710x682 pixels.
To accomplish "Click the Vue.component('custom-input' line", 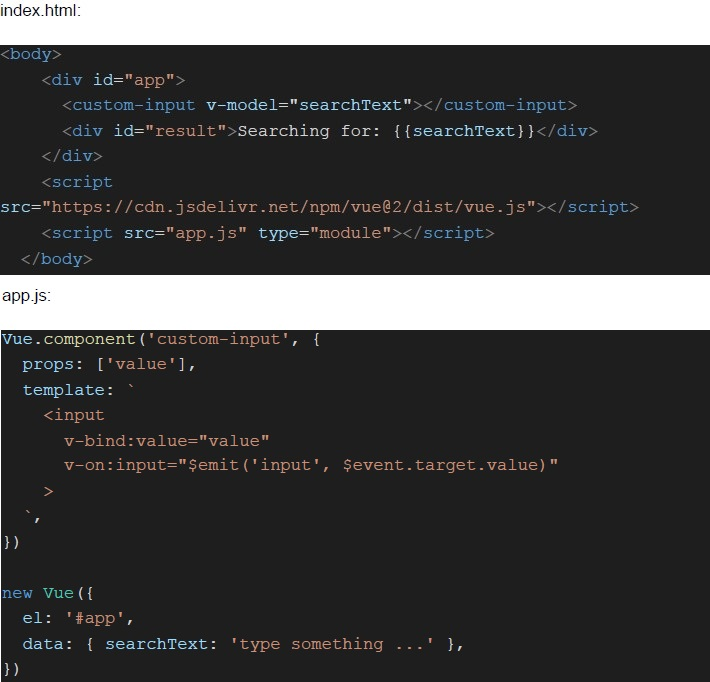I will pos(161,339).
